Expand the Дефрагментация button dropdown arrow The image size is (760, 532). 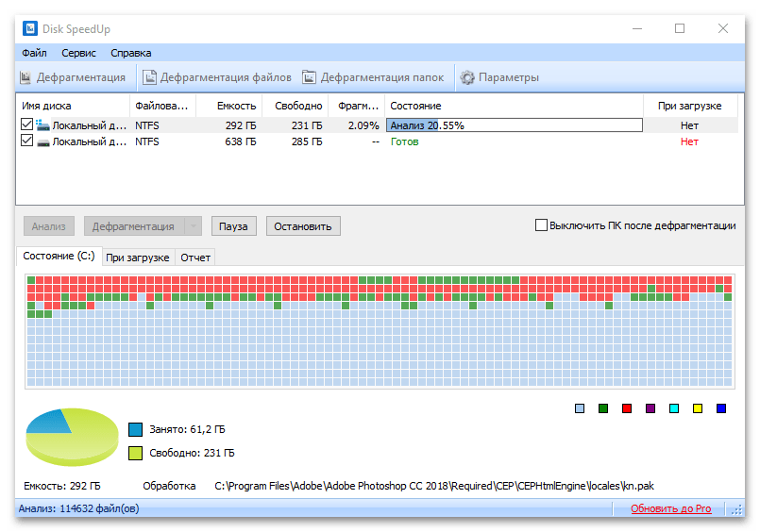pyautogui.click(x=194, y=226)
